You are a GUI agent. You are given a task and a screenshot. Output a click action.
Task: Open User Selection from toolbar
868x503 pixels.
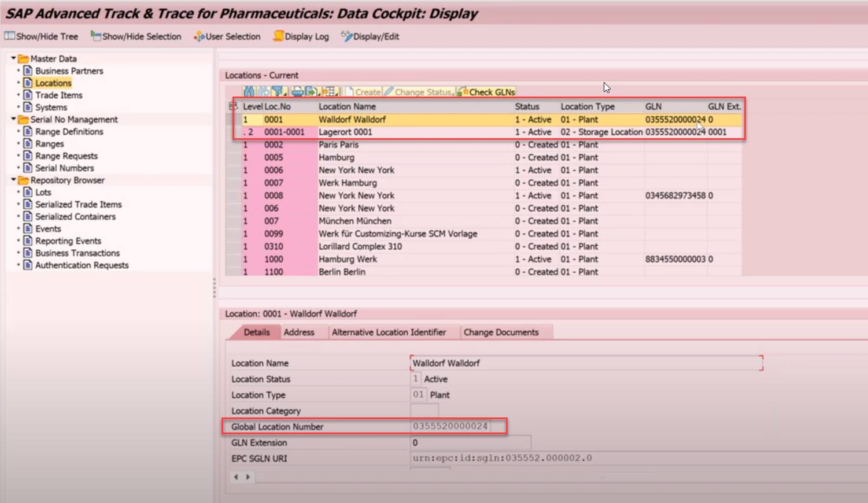click(227, 36)
